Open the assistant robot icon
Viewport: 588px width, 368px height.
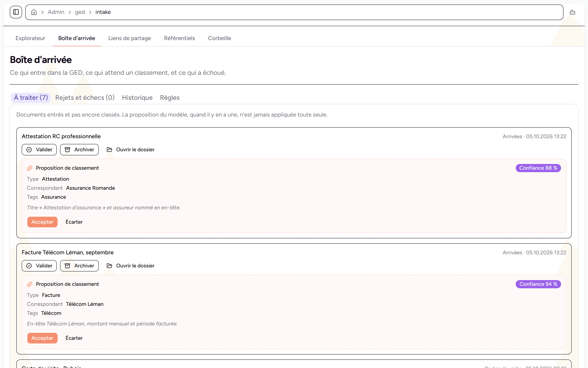tap(572, 12)
